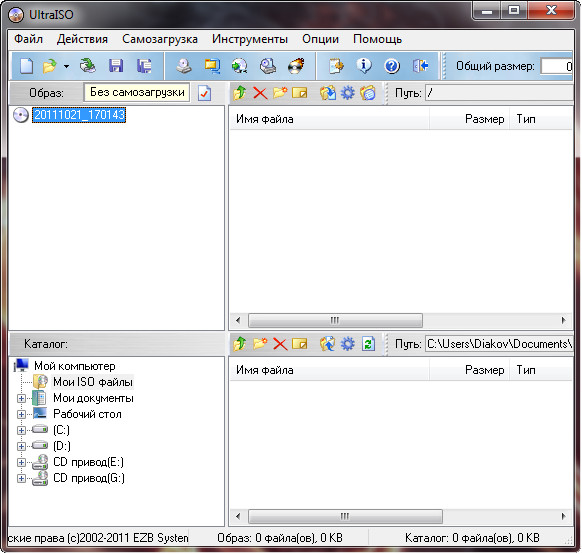Create new folder in catalog pane
Viewport: 582px width, 554px height.
click(260, 344)
